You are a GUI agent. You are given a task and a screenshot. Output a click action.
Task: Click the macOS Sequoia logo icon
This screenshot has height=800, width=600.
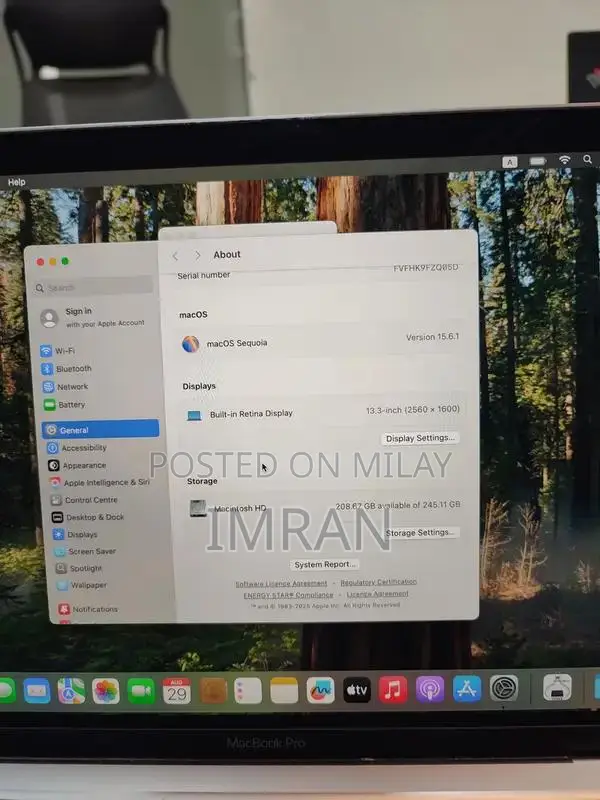pos(191,344)
